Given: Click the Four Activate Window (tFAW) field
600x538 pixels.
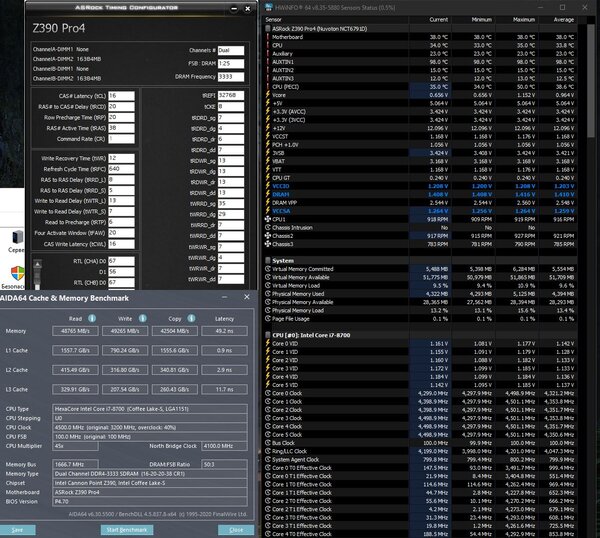Looking at the screenshot, I should (x=121, y=233).
